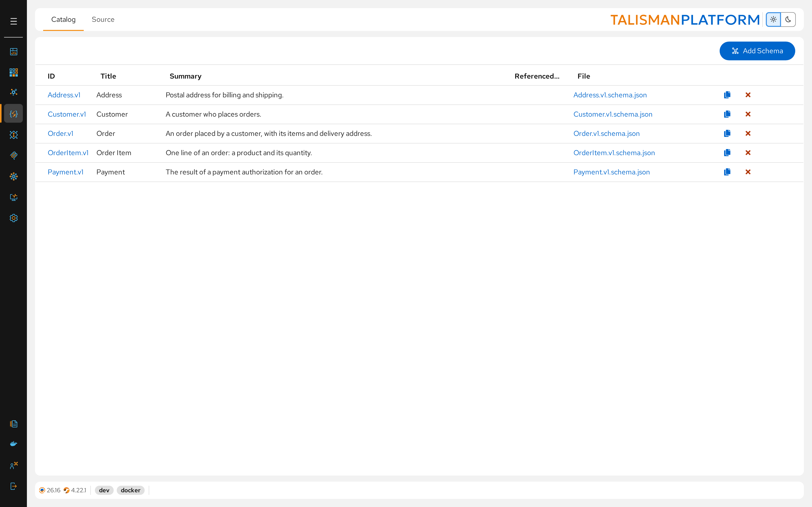Delete the Payment.v1 schema

pyautogui.click(x=748, y=172)
